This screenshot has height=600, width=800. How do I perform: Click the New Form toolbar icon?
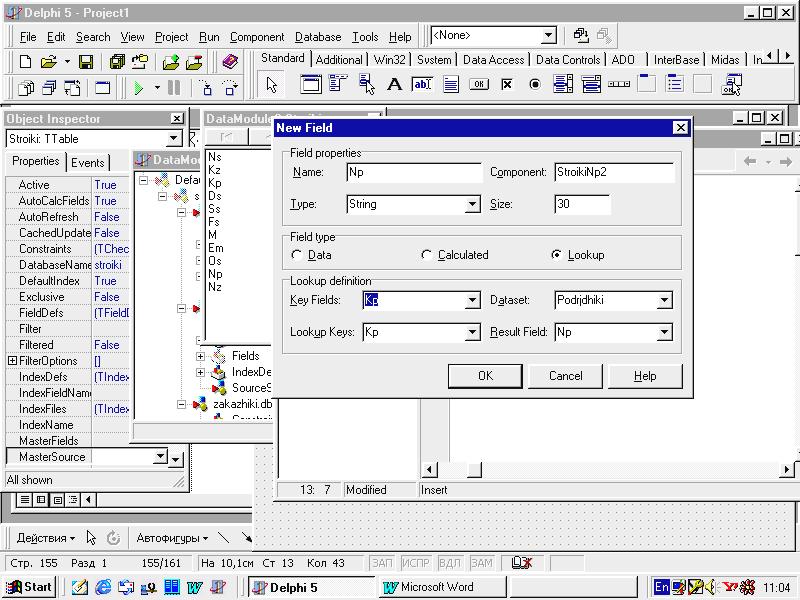coord(103,88)
